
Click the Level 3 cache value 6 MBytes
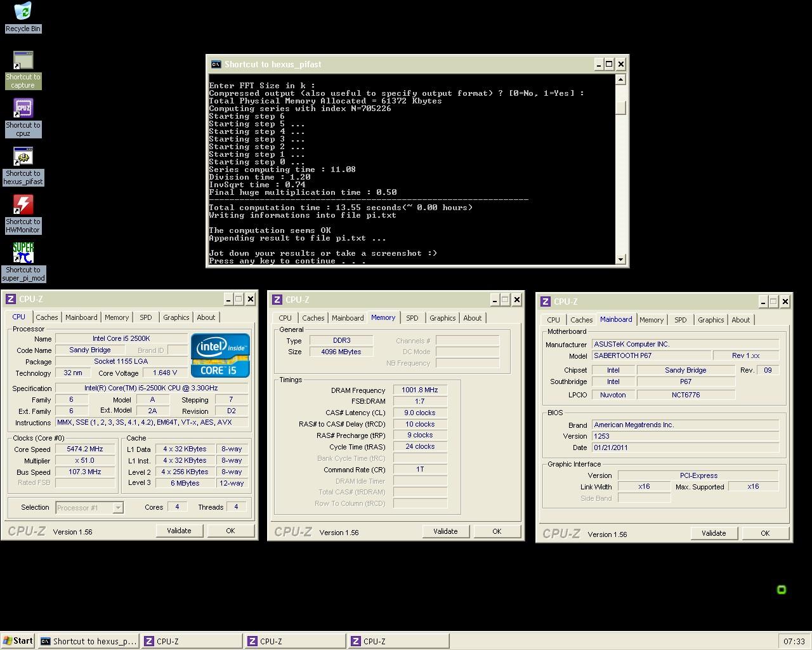tap(185, 483)
